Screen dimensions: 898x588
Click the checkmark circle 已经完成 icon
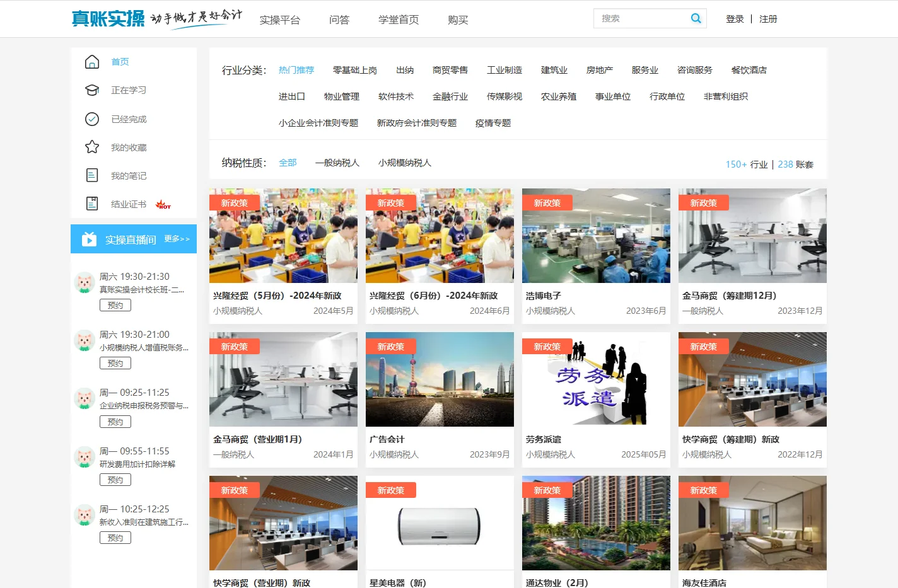(x=92, y=119)
